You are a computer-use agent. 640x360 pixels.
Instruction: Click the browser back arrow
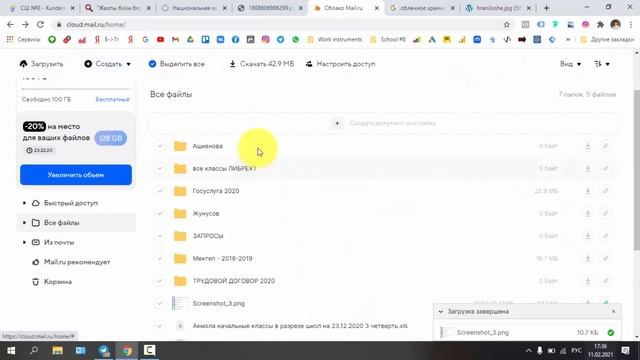(x=10, y=24)
